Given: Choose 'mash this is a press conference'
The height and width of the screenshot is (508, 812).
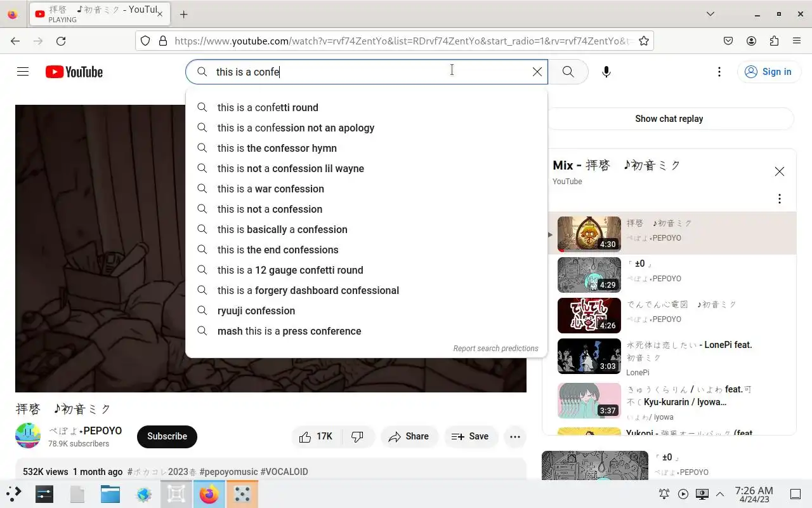Looking at the screenshot, I should [366, 331].
